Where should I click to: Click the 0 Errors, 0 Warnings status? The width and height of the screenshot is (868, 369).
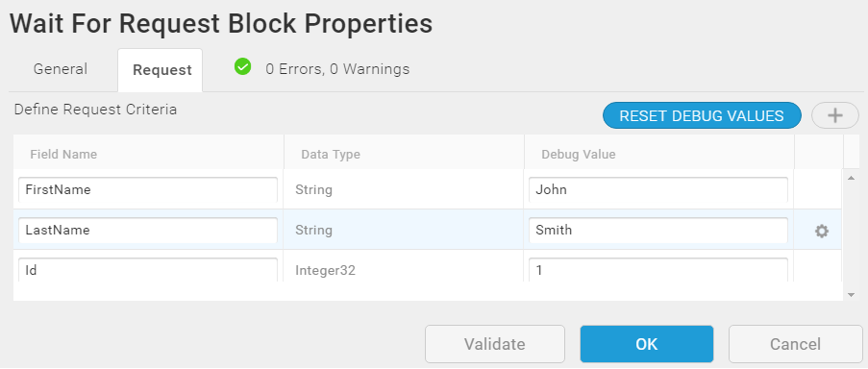tap(337, 69)
